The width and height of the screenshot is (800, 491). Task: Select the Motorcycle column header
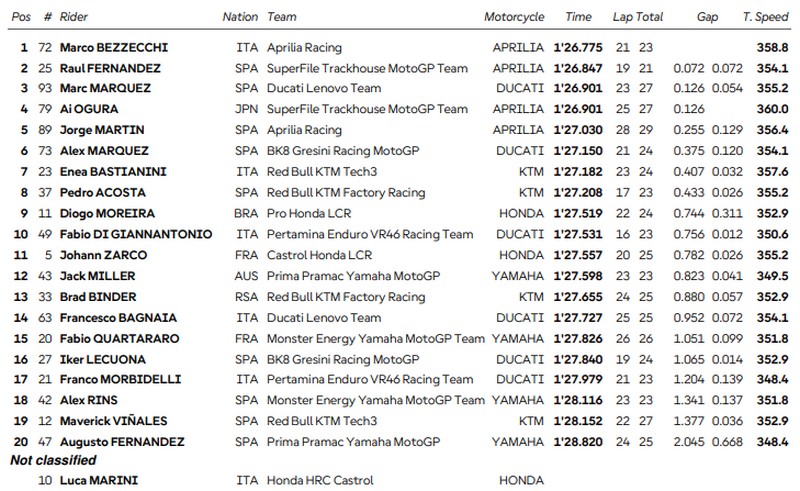pyautogui.click(x=514, y=17)
